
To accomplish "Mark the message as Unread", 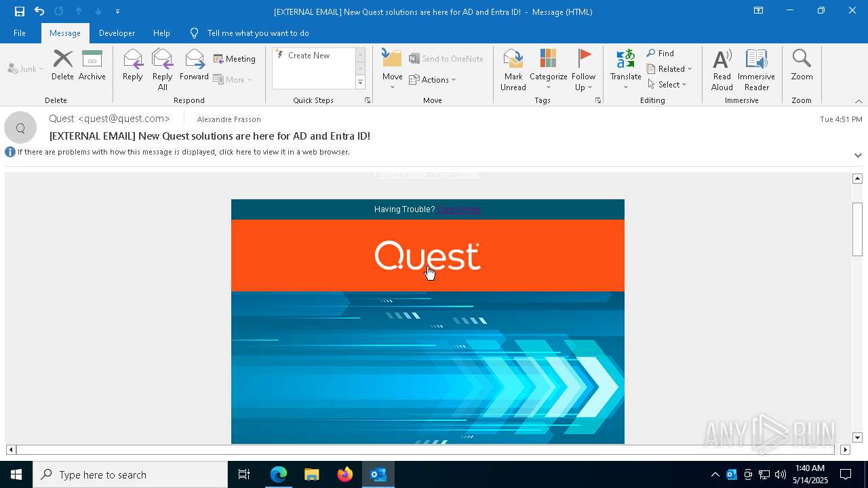I will pyautogui.click(x=513, y=70).
